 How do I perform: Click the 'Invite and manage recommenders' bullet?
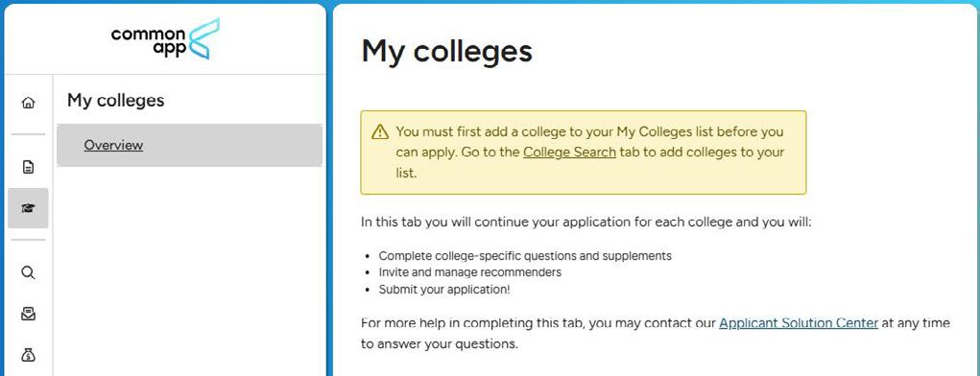[470, 272]
